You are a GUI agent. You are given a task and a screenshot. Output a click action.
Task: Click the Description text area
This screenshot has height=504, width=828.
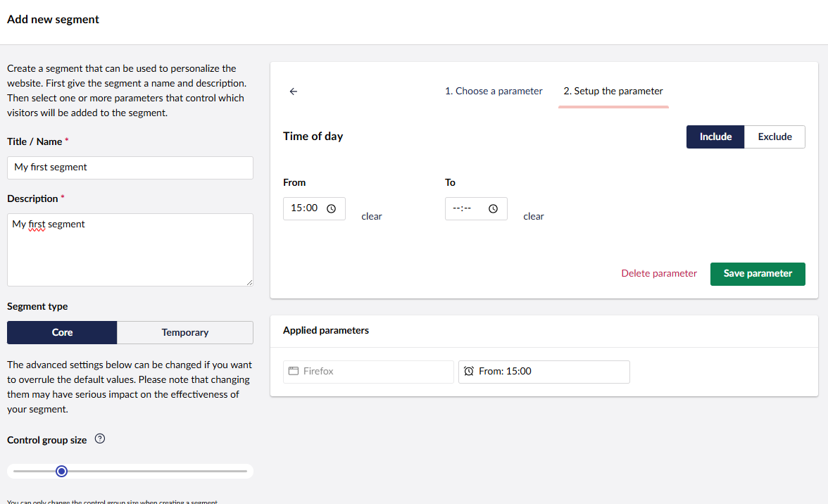(x=130, y=250)
